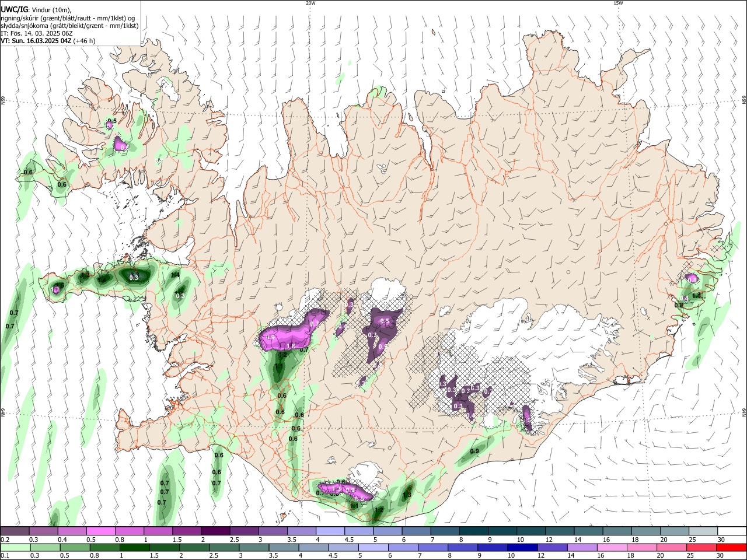
Task: Click the '0.2' label under snow legend
Action: [5, 540]
